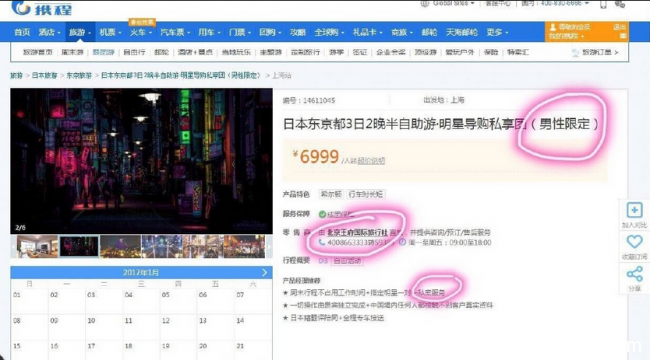Expand the 门票 nav dropdown
This screenshot has height=360, width=650.
click(x=250, y=33)
